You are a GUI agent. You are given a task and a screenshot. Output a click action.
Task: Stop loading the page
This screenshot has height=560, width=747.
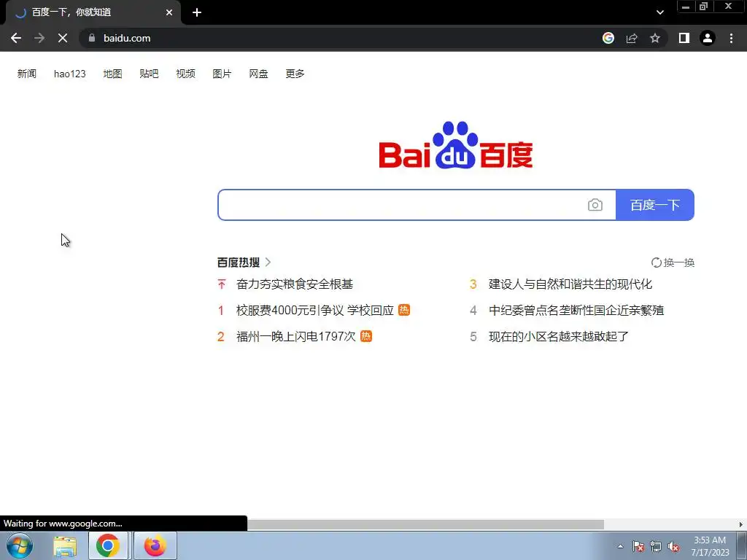tap(63, 38)
